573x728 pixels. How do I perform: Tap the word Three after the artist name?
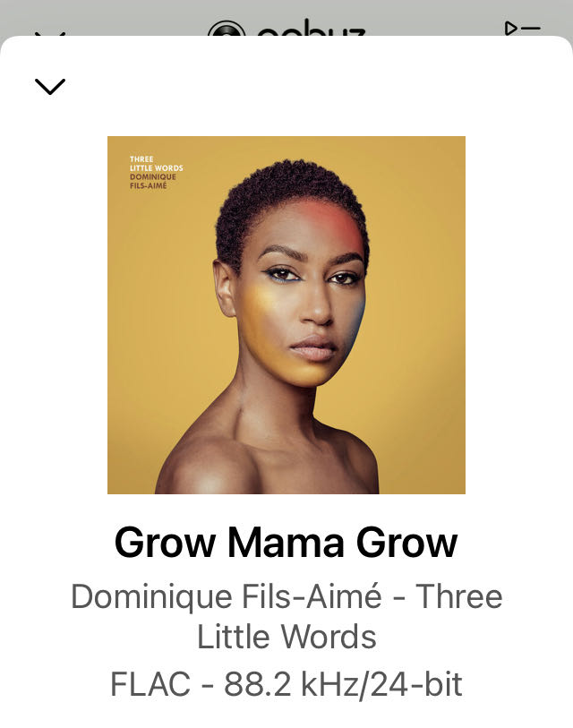click(458, 596)
